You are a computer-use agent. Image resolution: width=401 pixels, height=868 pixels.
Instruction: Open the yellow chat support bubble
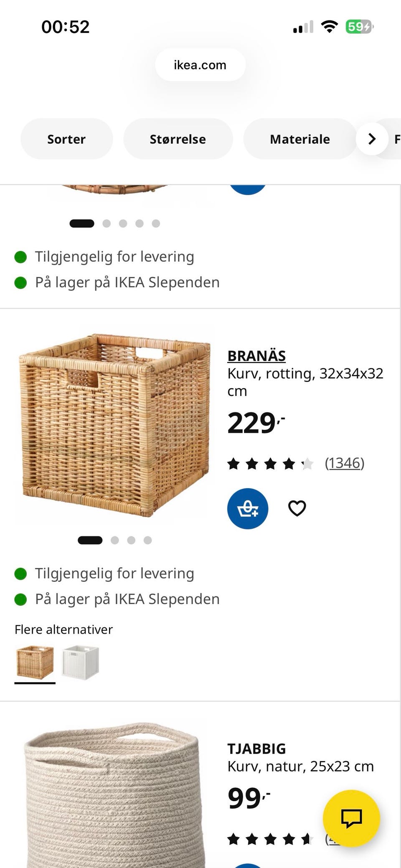click(351, 818)
